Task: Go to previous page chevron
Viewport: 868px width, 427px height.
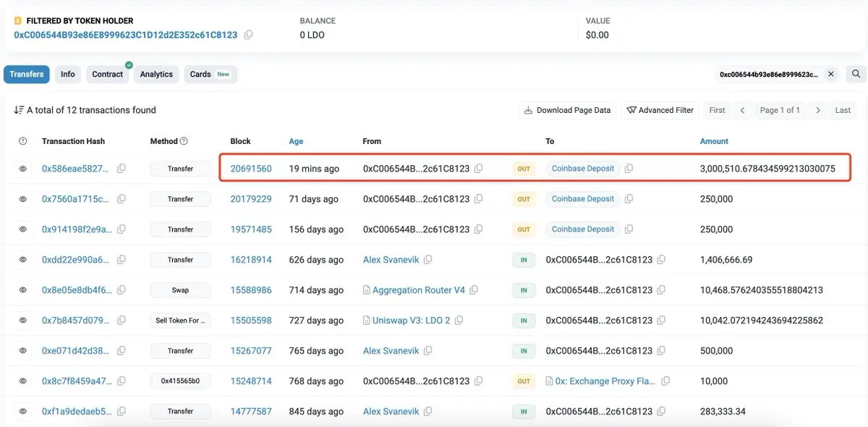Action: (742, 110)
